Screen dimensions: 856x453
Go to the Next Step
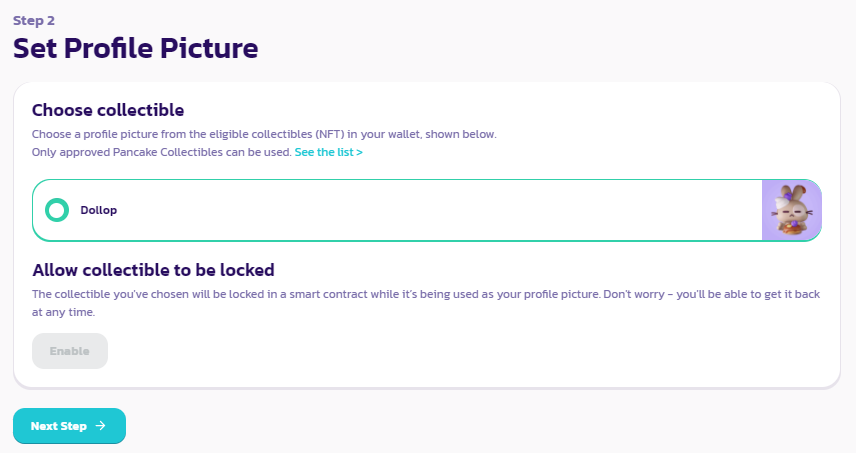pos(69,426)
